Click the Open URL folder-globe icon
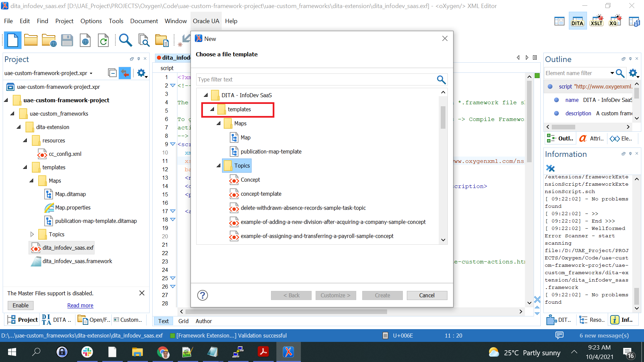 [49, 40]
